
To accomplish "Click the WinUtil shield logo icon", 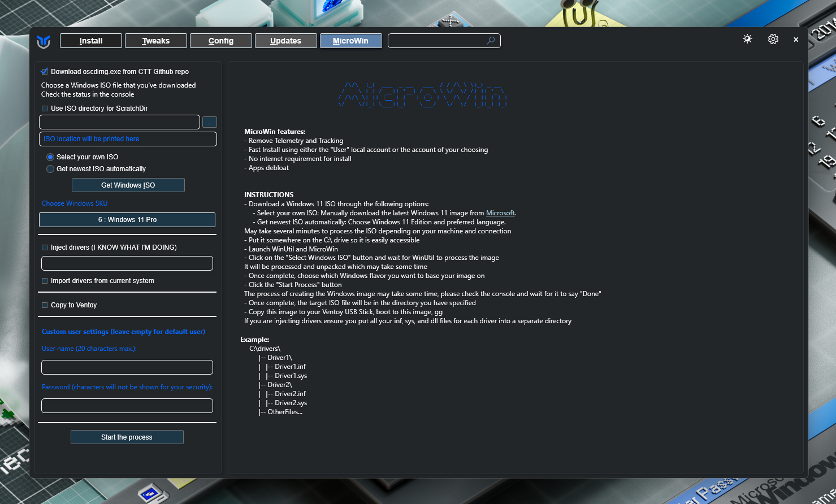I will 44,41.
